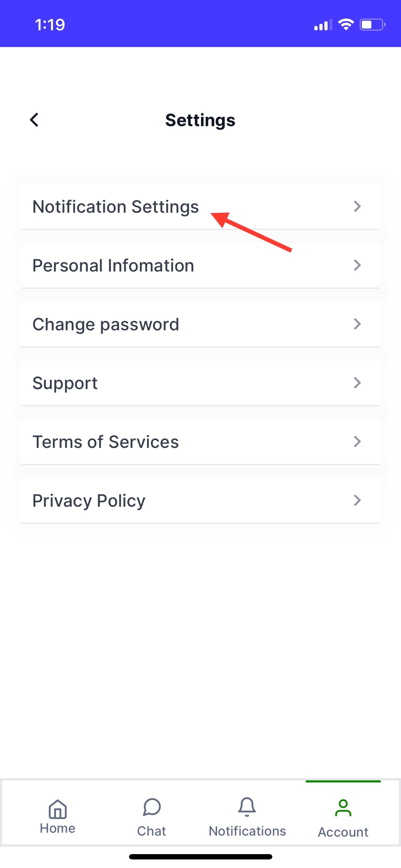Screen dimensions: 401x868
Task: Tap the Account person icon
Action: pos(343,808)
